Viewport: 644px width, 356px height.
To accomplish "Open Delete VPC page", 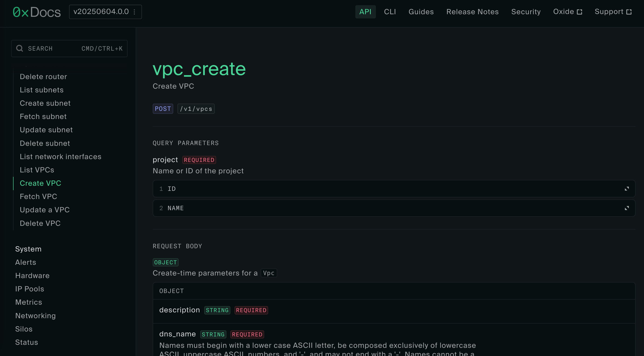I will click(40, 223).
